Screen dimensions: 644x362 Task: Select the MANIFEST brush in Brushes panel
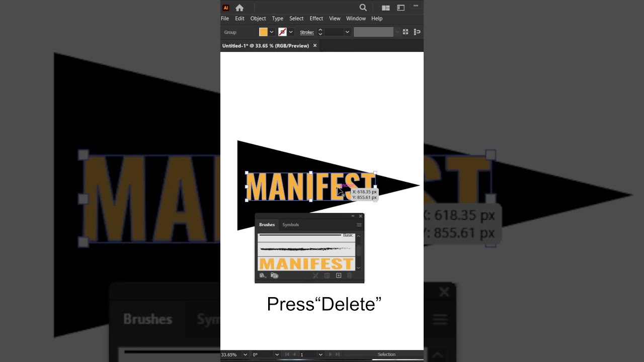coord(306,263)
